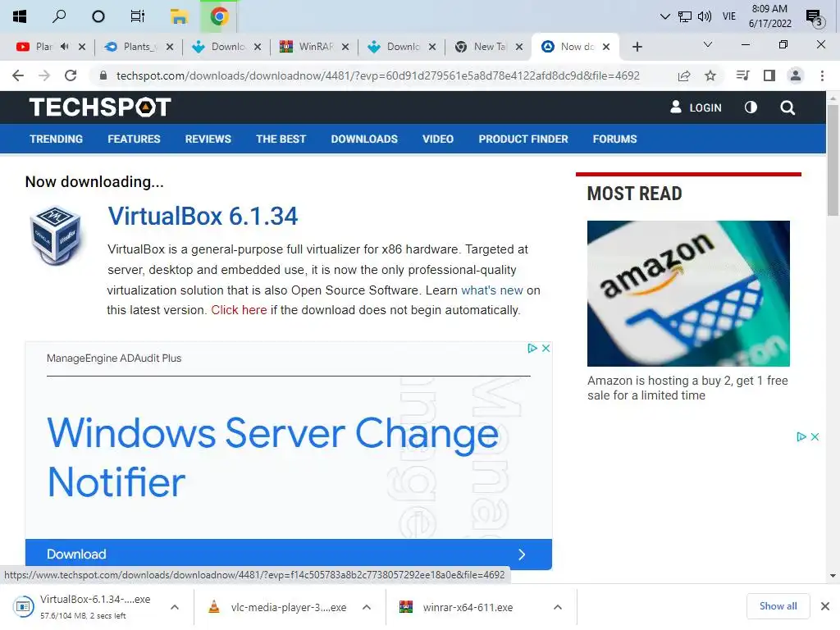Screen dimensions: 840x630
Task: Click the red "Click here" download link
Action: click(x=239, y=310)
